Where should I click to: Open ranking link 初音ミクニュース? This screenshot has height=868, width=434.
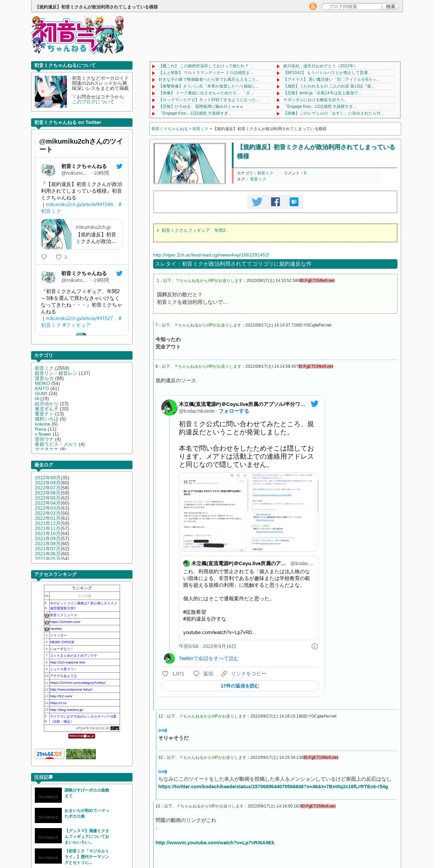pos(64,615)
